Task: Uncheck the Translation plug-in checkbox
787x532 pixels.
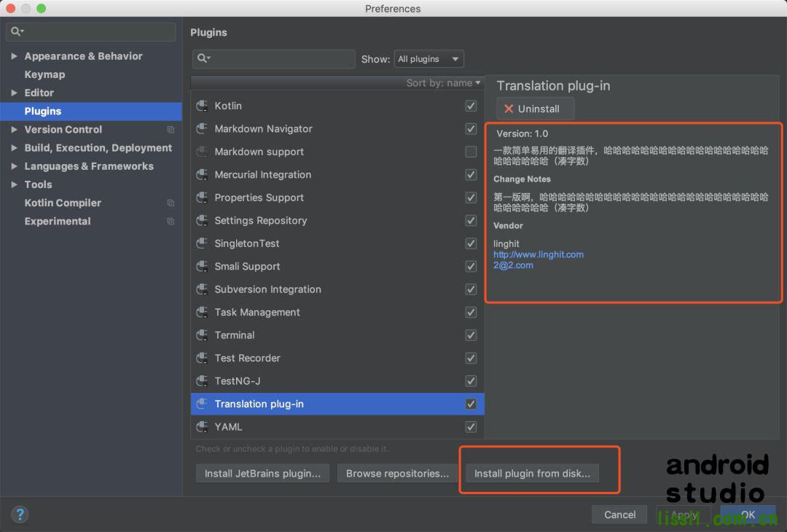Action: point(471,404)
